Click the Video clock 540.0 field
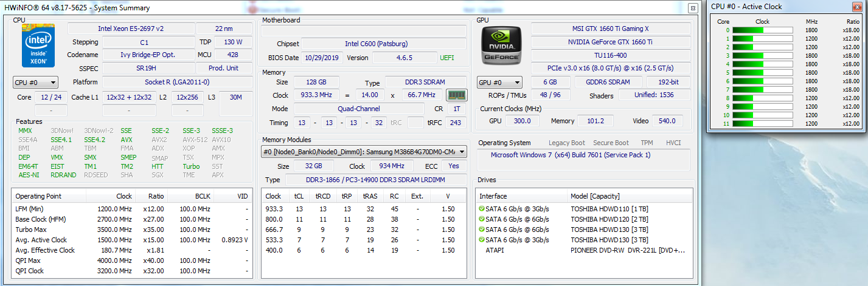 (x=667, y=121)
